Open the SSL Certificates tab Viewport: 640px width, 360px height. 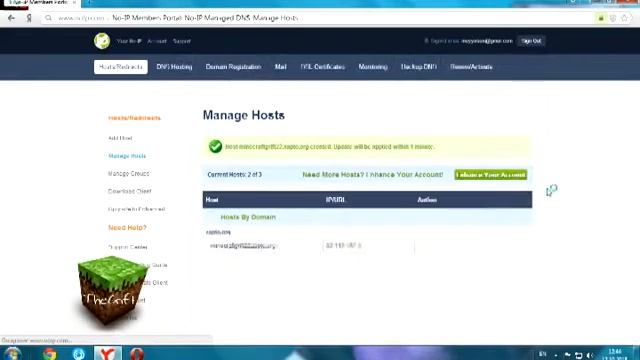tap(322, 67)
